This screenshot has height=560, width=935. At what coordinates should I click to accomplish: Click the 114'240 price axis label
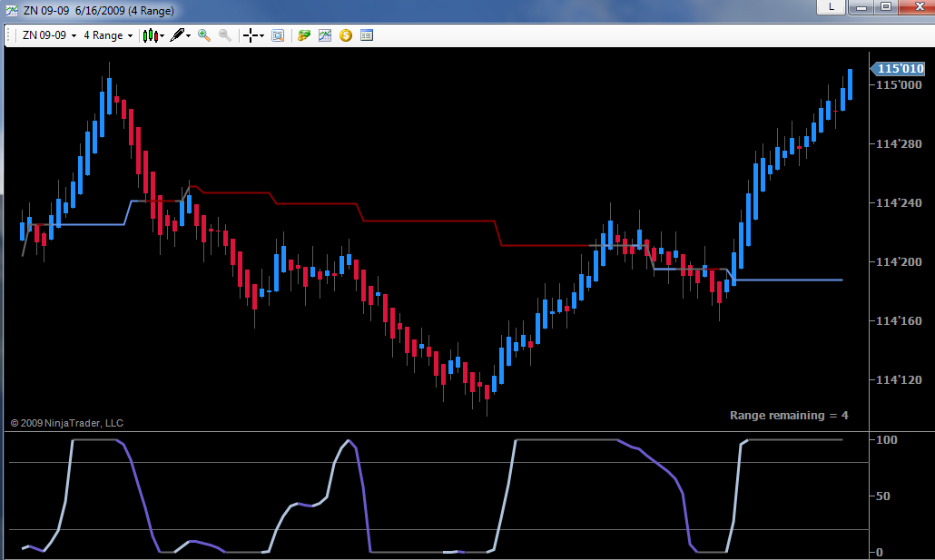899,202
